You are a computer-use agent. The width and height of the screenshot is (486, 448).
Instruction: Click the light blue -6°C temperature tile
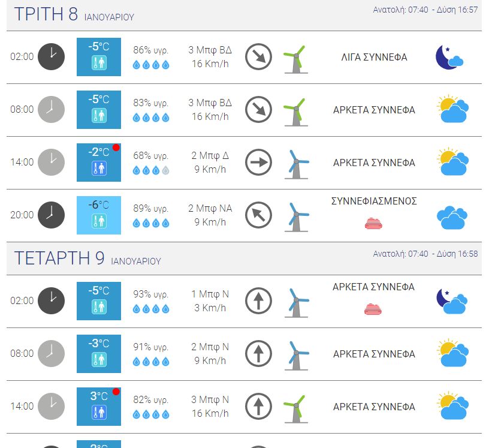click(99, 215)
